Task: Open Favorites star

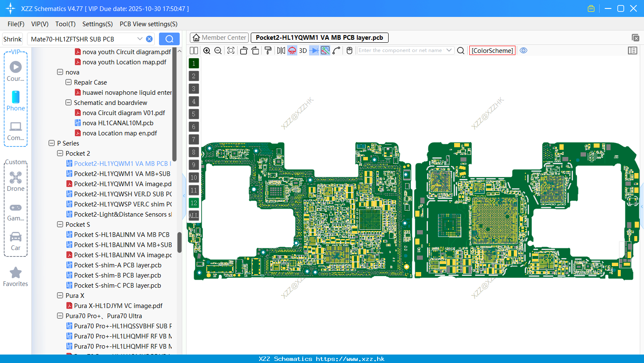Action: (x=16, y=277)
